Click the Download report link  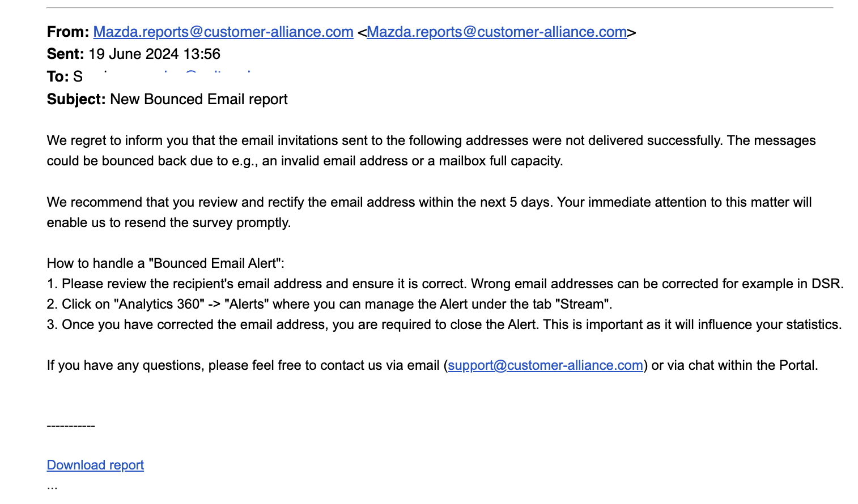pyautogui.click(x=95, y=465)
